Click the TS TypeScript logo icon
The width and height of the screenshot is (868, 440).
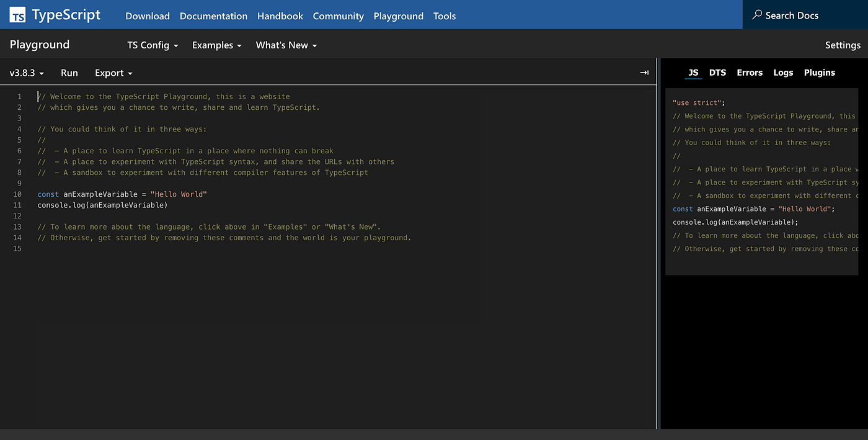click(17, 14)
